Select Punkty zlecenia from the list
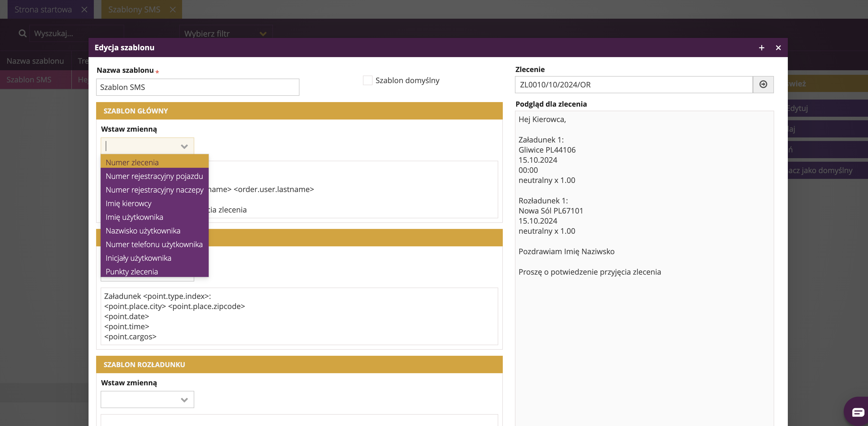This screenshot has height=426, width=868. (x=132, y=271)
